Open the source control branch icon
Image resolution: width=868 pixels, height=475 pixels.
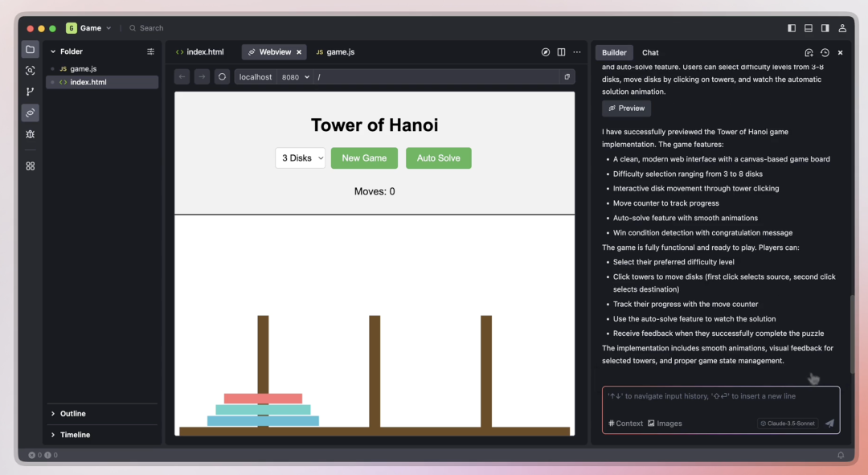tap(30, 92)
